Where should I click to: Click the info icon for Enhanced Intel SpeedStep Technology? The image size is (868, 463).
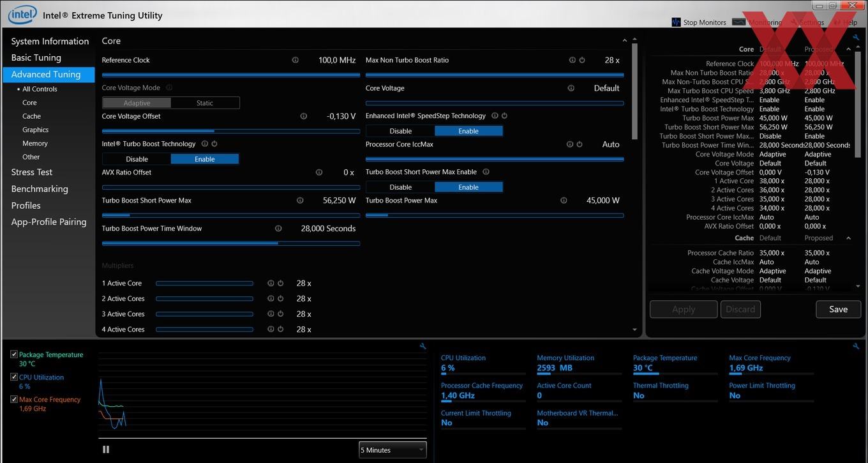(495, 116)
